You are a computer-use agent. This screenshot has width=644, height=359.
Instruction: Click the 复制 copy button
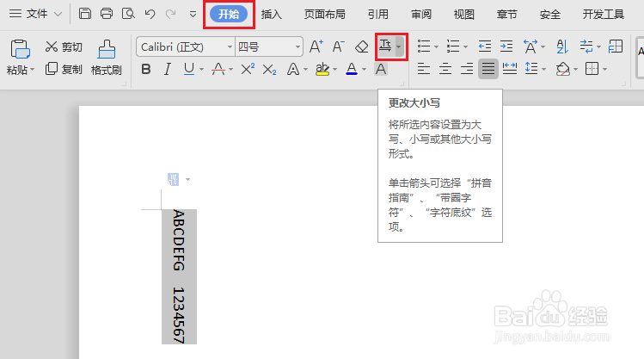pos(64,69)
